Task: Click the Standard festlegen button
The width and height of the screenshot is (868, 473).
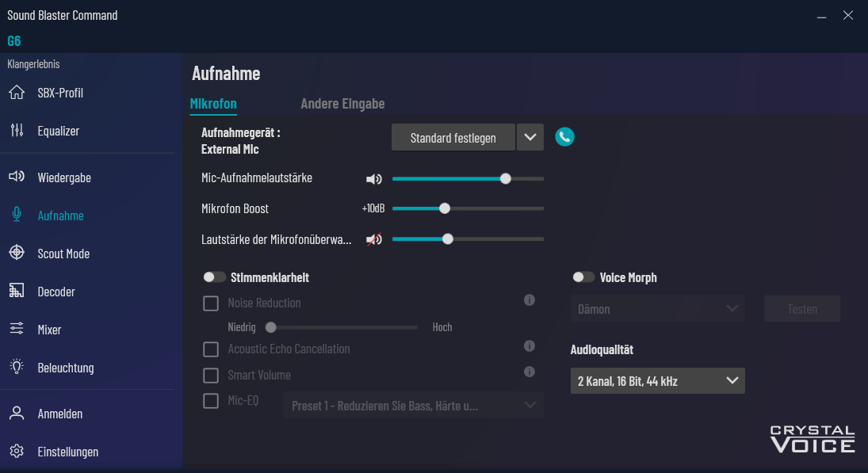Action: click(x=453, y=137)
